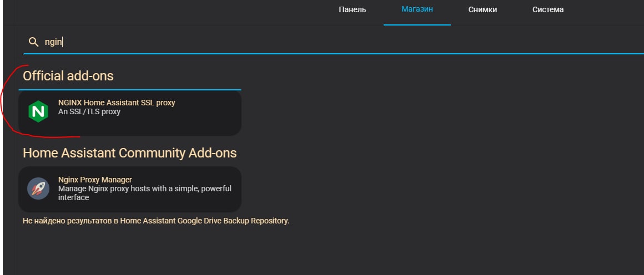The width and height of the screenshot is (644, 275).
Task: Open the Панель tab
Action: (x=353, y=9)
